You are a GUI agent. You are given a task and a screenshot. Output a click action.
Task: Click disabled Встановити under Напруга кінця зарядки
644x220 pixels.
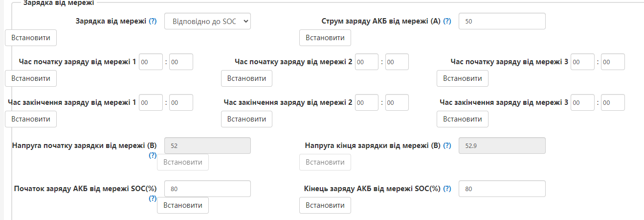tap(325, 162)
